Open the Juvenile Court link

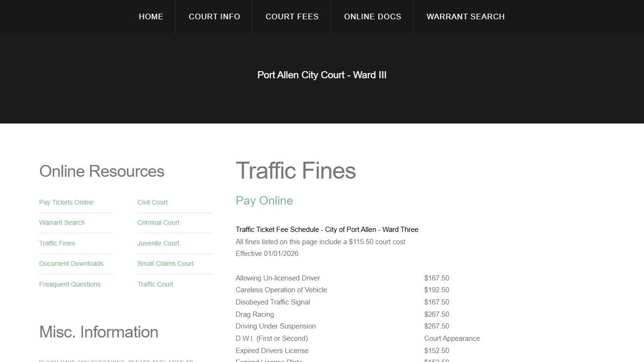[158, 243]
